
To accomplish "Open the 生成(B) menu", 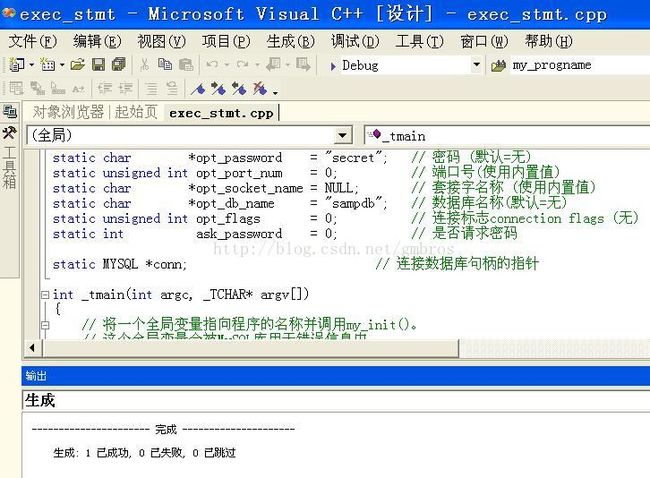I will tap(291, 41).
